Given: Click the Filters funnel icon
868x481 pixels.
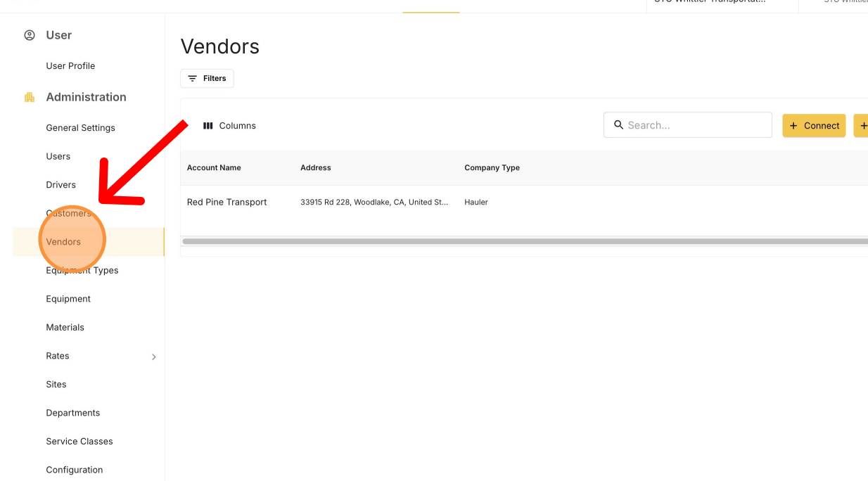Looking at the screenshot, I should 192,78.
